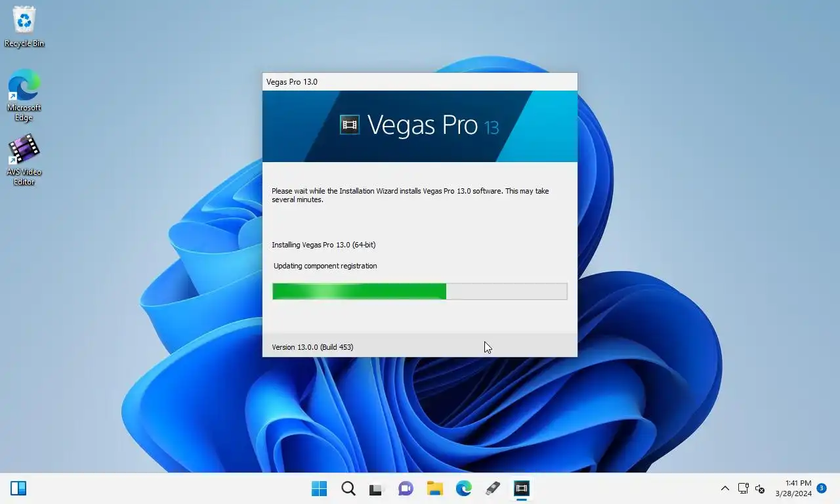
Task: Show hidden system tray icons
Action: point(724,488)
